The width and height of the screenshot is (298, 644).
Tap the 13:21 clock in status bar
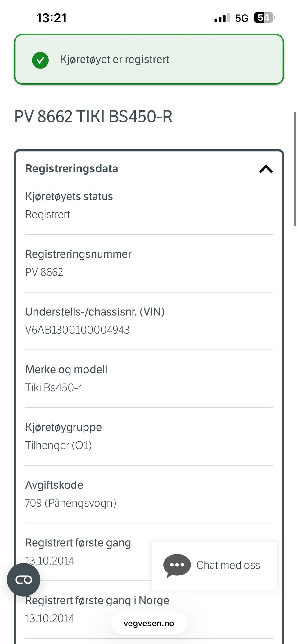coord(52,18)
